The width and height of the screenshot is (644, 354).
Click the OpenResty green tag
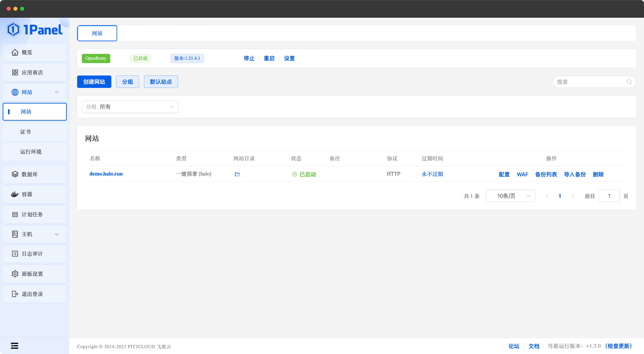(x=96, y=58)
